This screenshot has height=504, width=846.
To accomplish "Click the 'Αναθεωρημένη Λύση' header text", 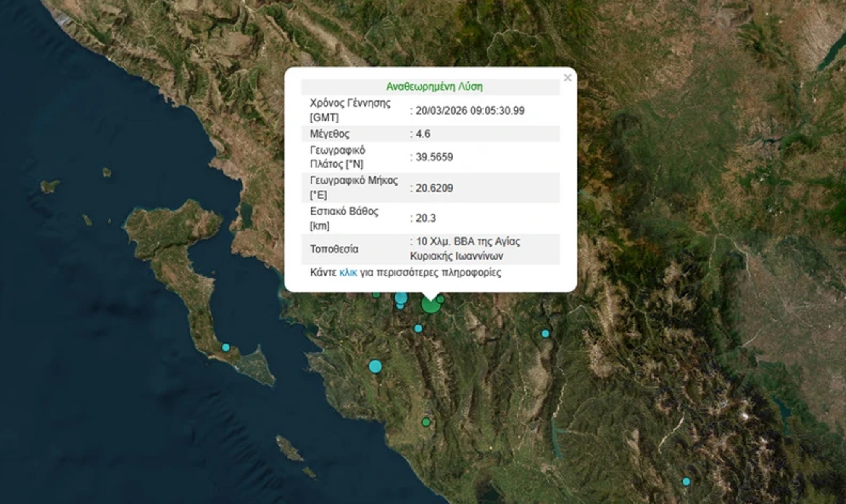I will click(434, 87).
